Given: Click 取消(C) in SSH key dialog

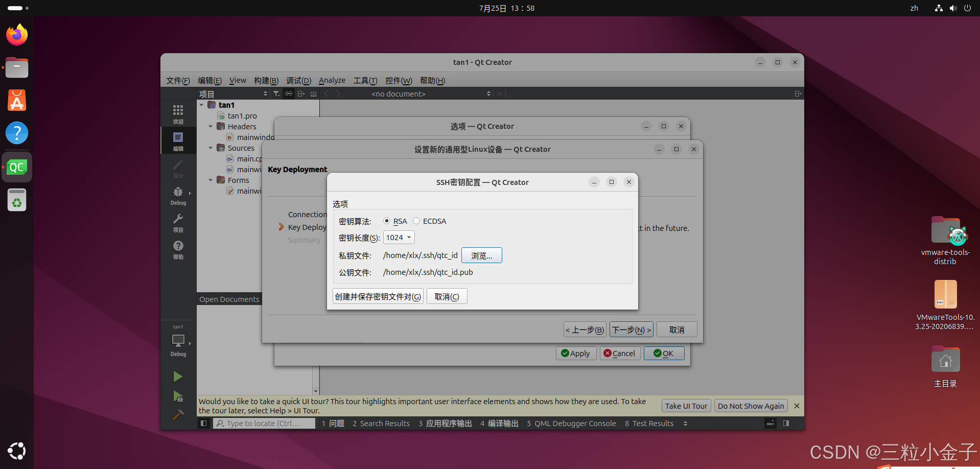Looking at the screenshot, I should click(x=447, y=296).
